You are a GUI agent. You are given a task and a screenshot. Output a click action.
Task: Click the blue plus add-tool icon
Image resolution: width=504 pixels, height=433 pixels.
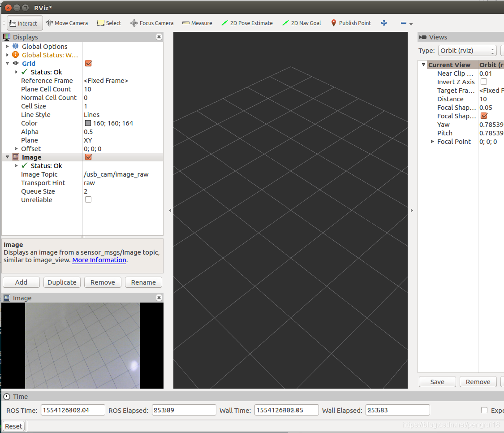pyautogui.click(x=384, y=23)
